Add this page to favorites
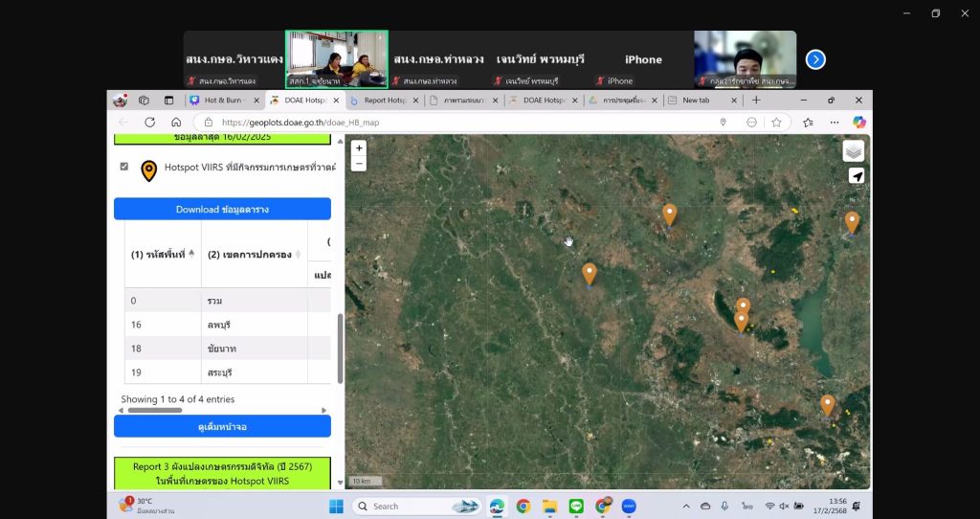Image resolution: width=980 pixels, height=519 pixels. 776,123
